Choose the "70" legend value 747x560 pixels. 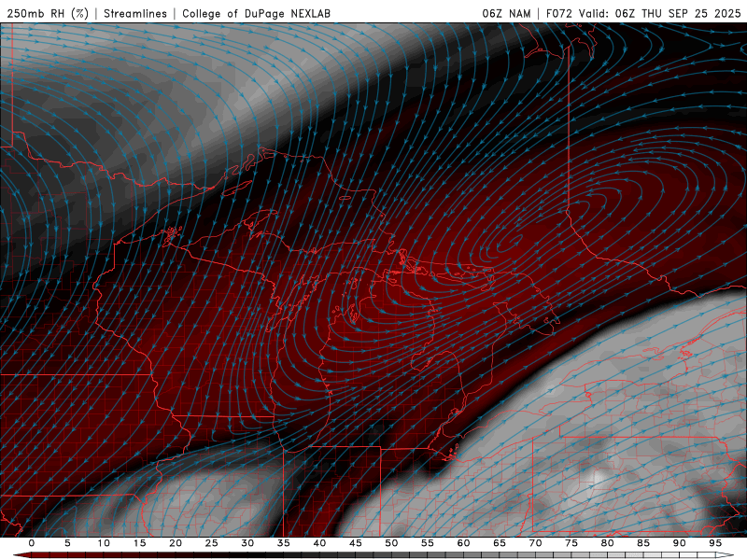point(535,543)
